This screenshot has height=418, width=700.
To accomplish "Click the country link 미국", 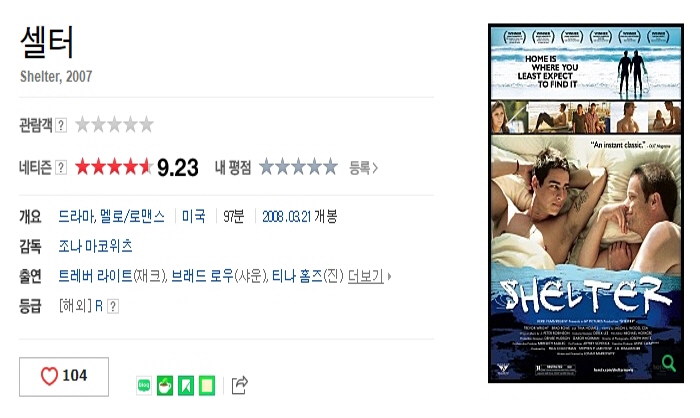I will click(x=194, y=217).
